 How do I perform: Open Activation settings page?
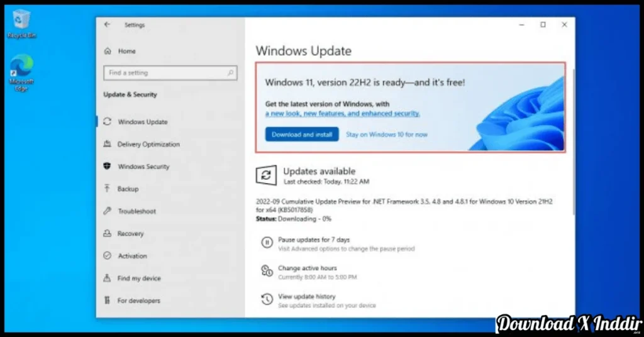(x=132, y=256)
